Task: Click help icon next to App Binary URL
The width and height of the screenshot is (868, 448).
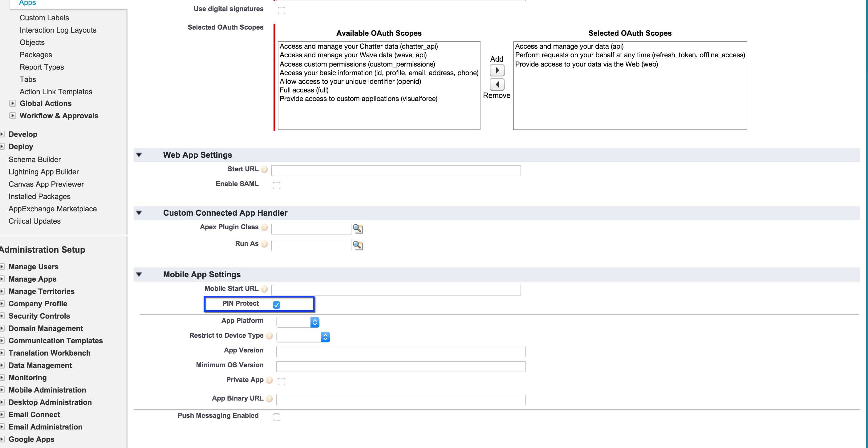Action: click(x=269, y=399)
